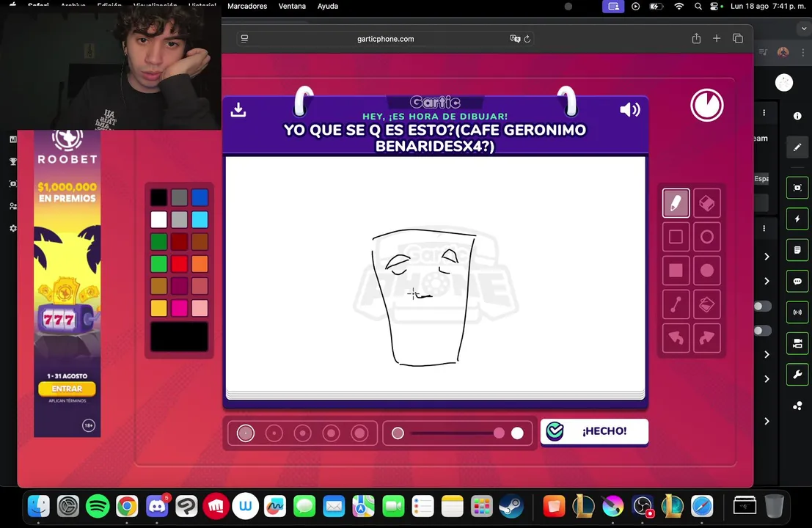Viewport: 812px width, 528px height.
Task: Click lightning bolt icon in right sidebar
Action: [797, 219]
